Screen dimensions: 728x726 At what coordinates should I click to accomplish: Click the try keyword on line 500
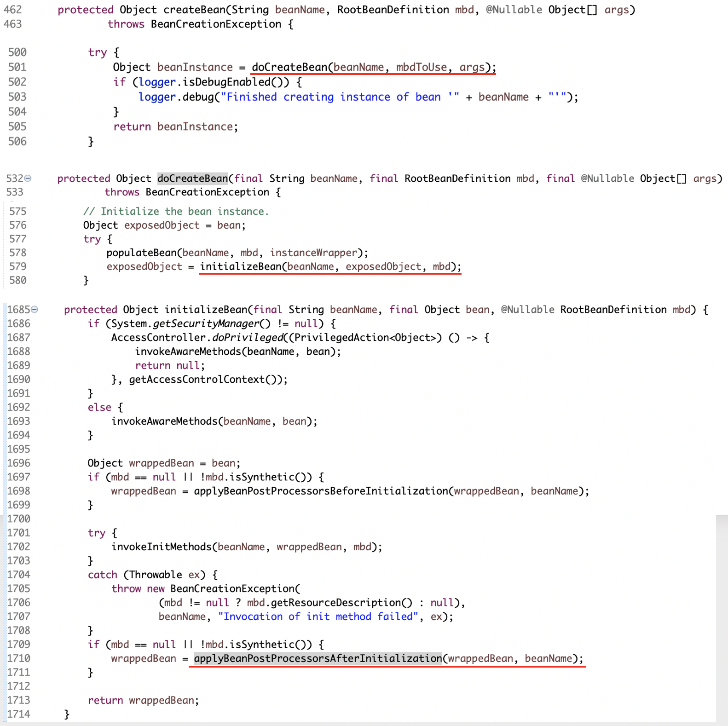pyautogui.click(x=98, y=52)
